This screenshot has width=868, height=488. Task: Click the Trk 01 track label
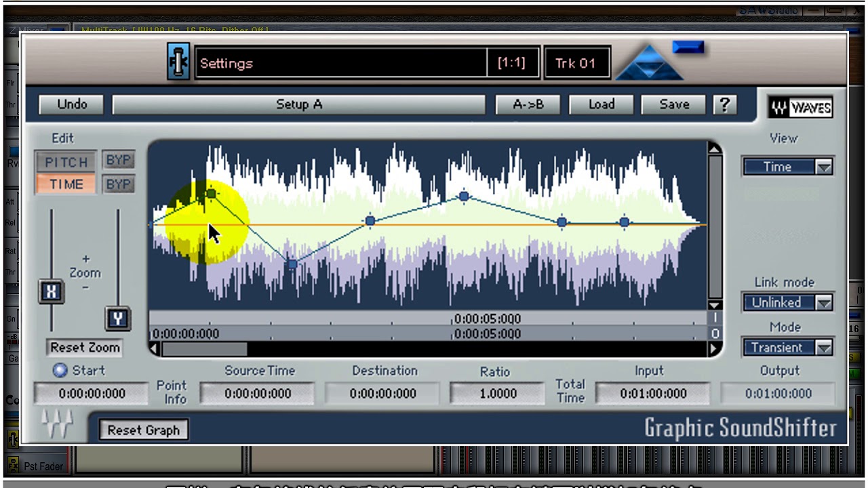coord(576,63)
